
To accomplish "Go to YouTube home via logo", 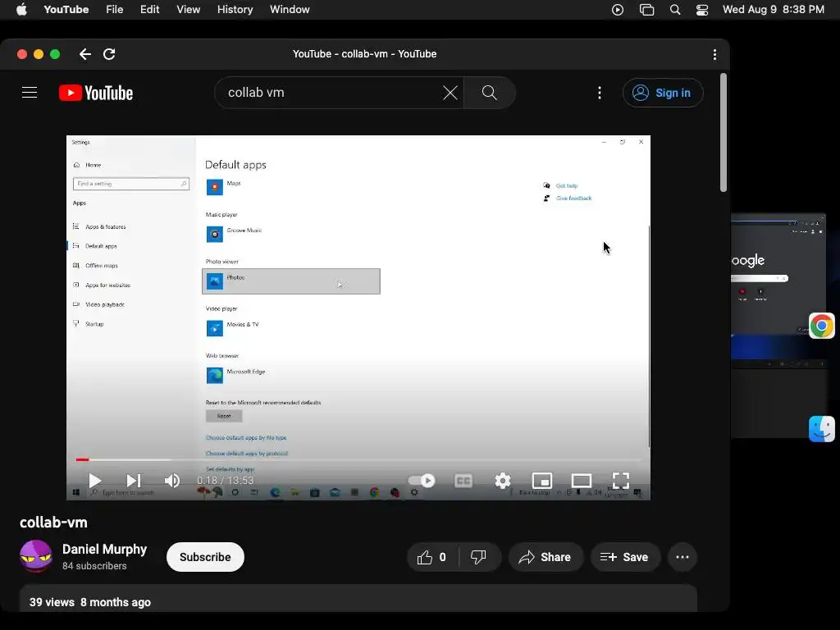I will pyautogui.click(x=96, y=93).
